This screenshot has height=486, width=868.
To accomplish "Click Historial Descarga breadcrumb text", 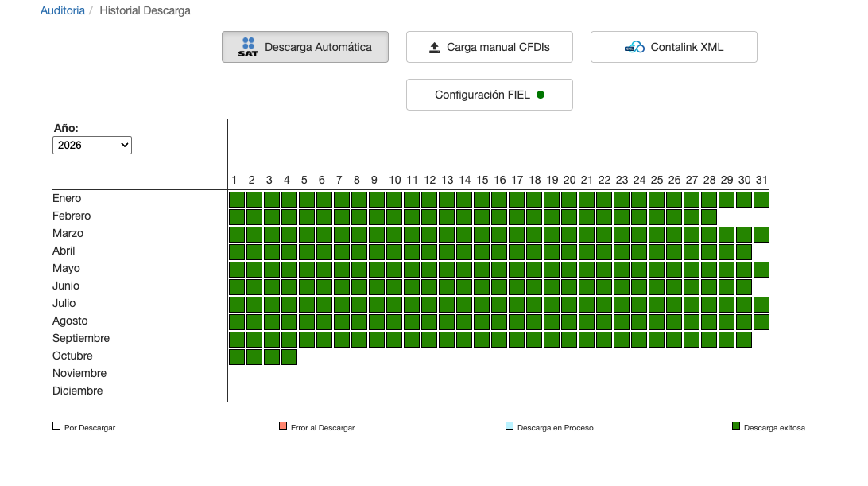I will (145, 10).
